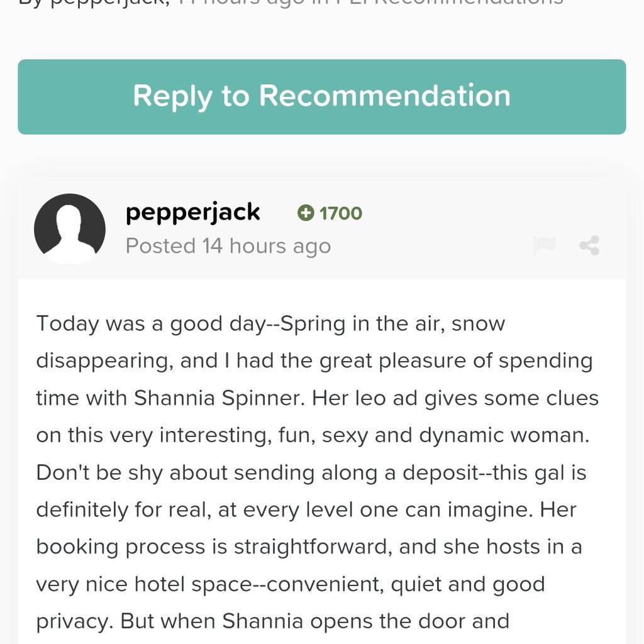Click the green plus reputation icon
This screenshot has width=644, height=644.
pos(306,214)
